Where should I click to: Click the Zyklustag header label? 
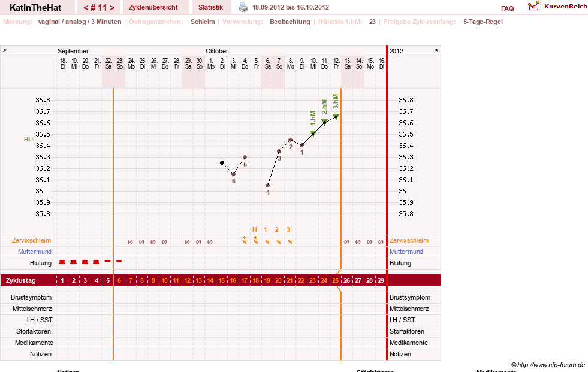pos(21,280)
